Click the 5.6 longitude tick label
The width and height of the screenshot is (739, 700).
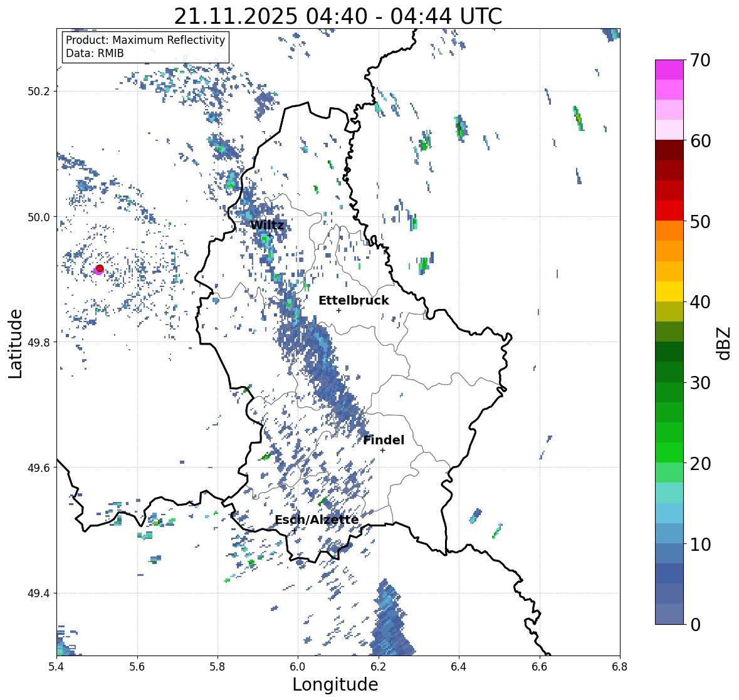pos(137,667)
